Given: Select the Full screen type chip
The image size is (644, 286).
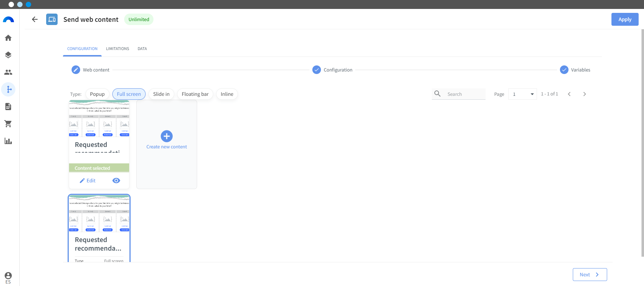Looking at the screenshot, I should click(129, 94).
